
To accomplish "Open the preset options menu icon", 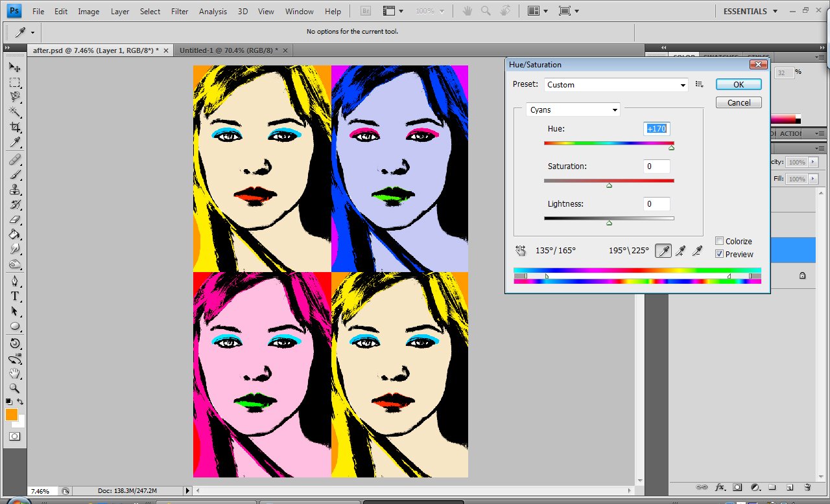I will click(x=699, y=84).
